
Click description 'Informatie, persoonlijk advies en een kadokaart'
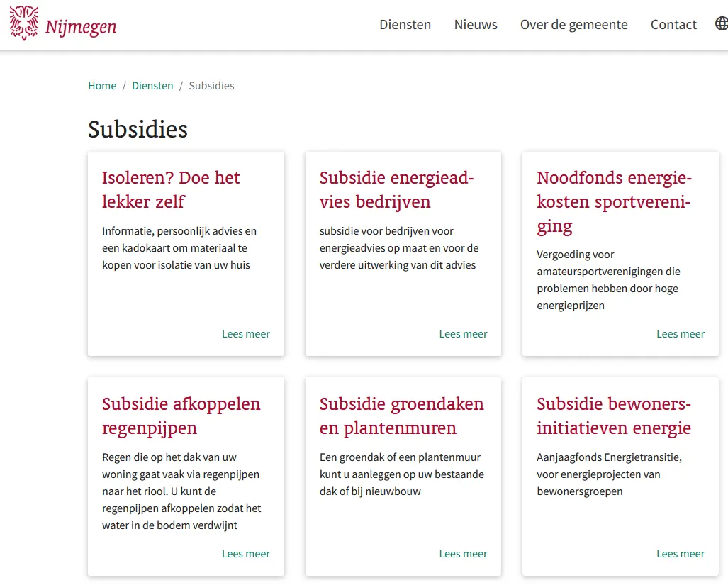click(179, 248)
